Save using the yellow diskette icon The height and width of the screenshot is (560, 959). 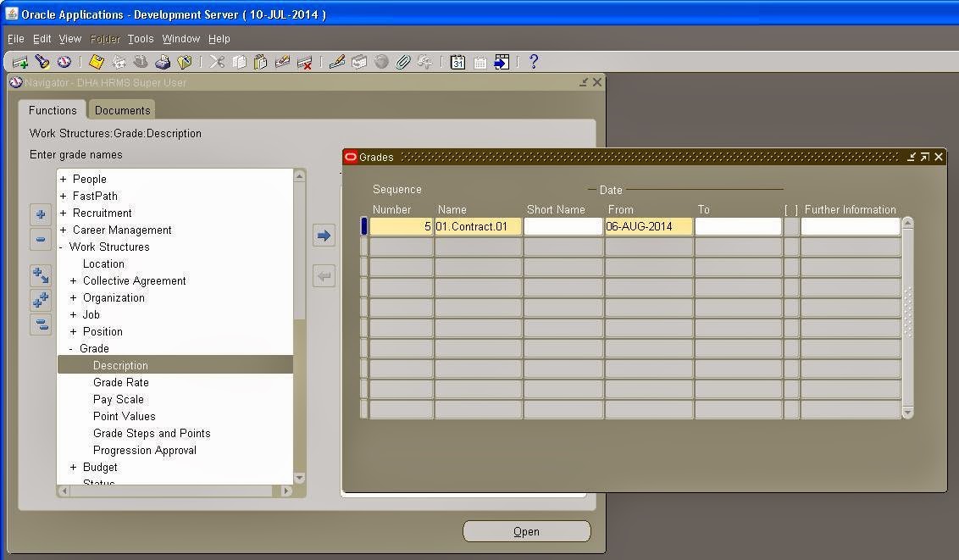pos(97,62)
